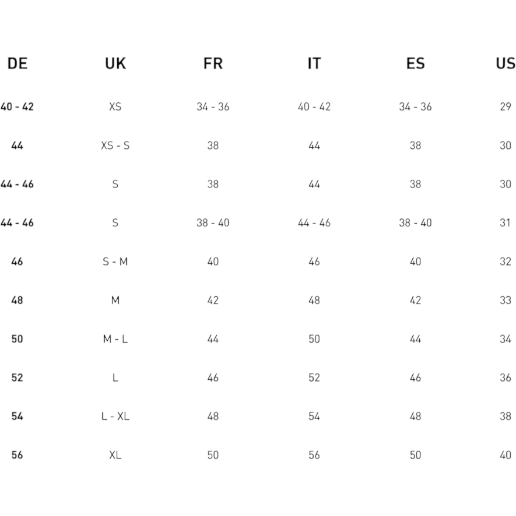
Task: Select UK size XS - S
Action: 115,145
